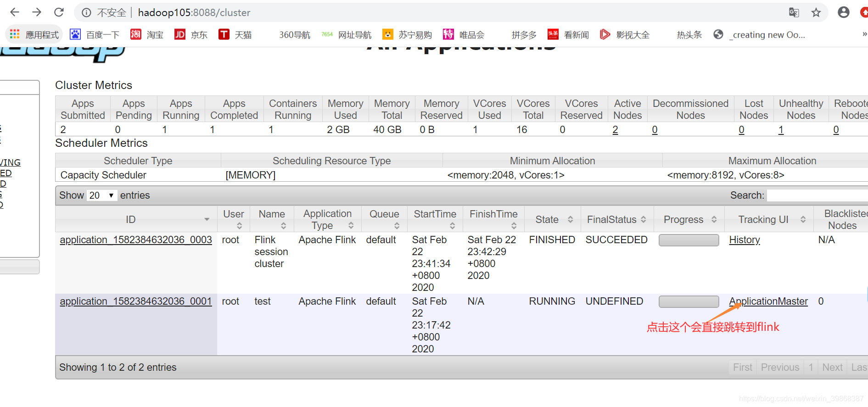Go forward using the browser forward arrow
Image resolution: width=868 pixels, height=407 pixels.
(x=37, y=12)
